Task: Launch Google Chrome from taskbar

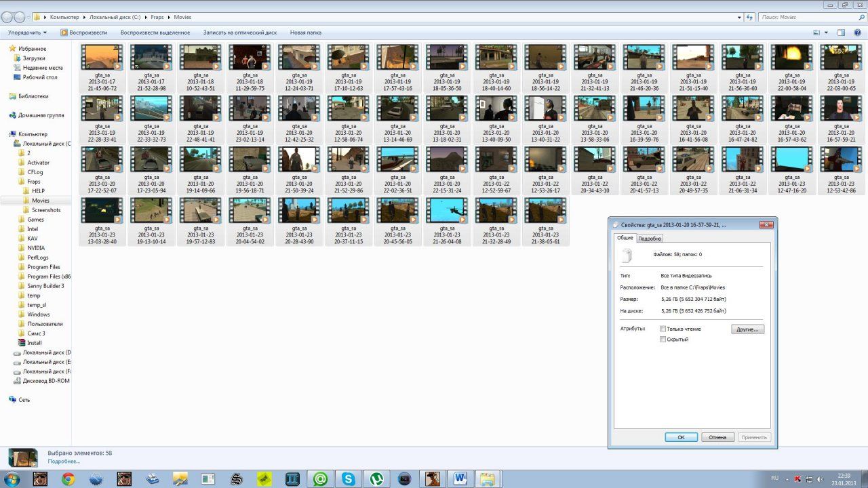Action: [68, 479]
